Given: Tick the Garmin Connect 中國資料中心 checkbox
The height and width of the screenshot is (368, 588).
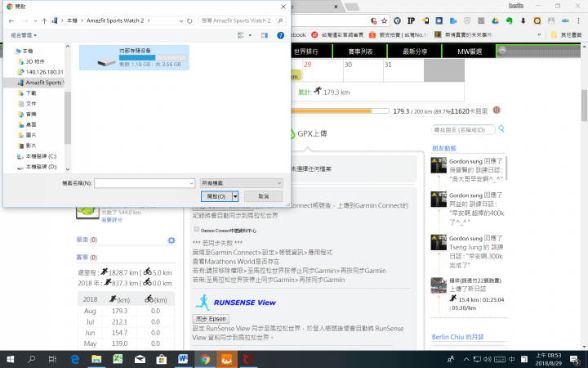Looking at the screenshot, I should [x=197, y=229].
